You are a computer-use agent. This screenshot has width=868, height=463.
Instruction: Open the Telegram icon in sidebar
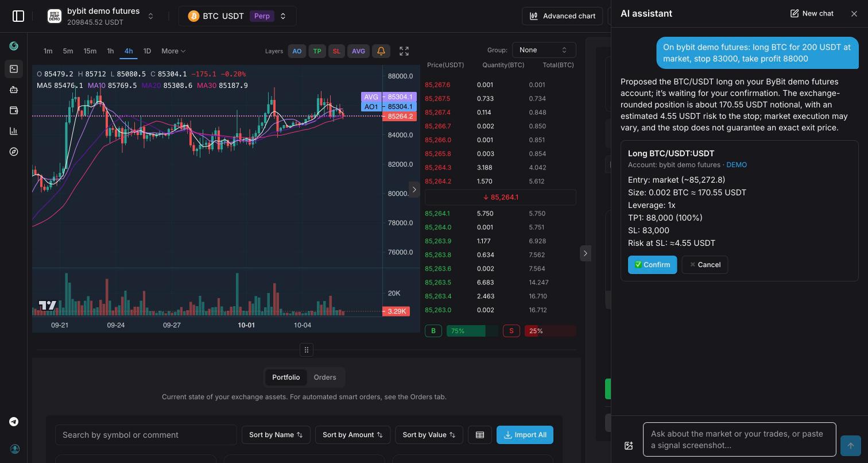[x=14, y=422]
